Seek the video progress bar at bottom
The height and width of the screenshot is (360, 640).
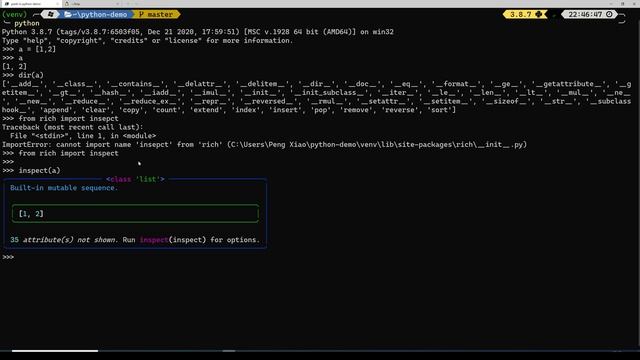coord(320,351)
